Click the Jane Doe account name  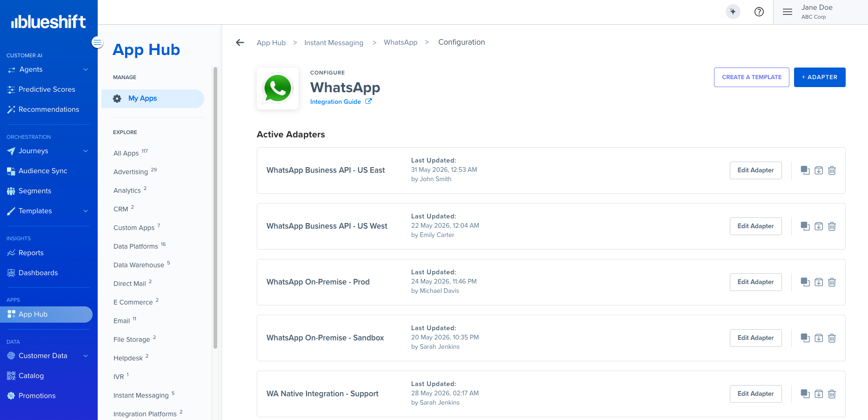tap(817, 7)
